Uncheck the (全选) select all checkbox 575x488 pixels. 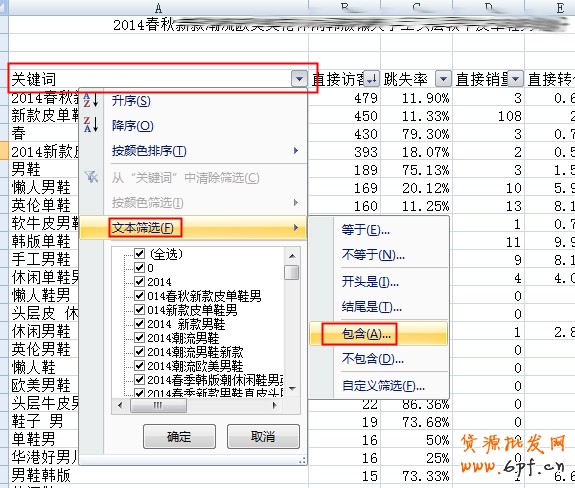pos(139,253)
